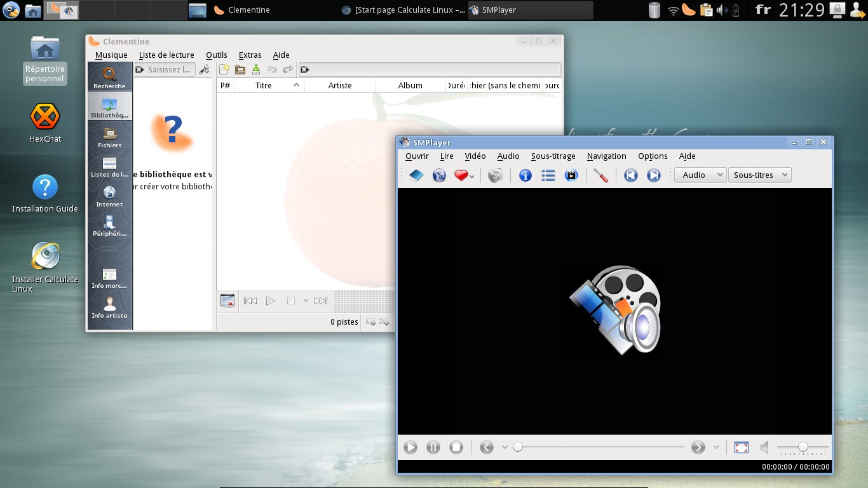Image resolution: width=868 pixels, height=488 pixels.
Task: Click Clementine play button
Action: point(271,301)
